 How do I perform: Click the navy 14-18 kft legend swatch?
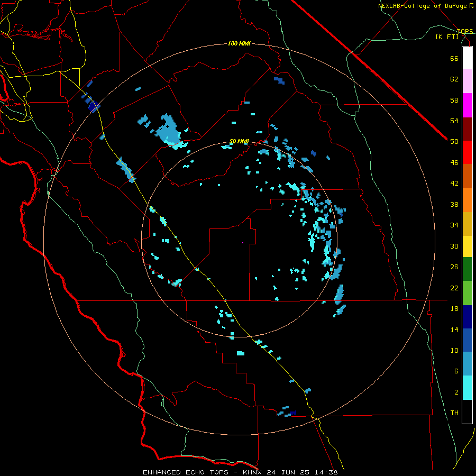coord(467,317)
